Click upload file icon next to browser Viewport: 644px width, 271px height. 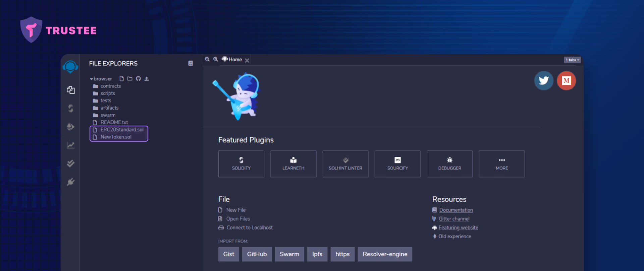[x=147, y=79]
